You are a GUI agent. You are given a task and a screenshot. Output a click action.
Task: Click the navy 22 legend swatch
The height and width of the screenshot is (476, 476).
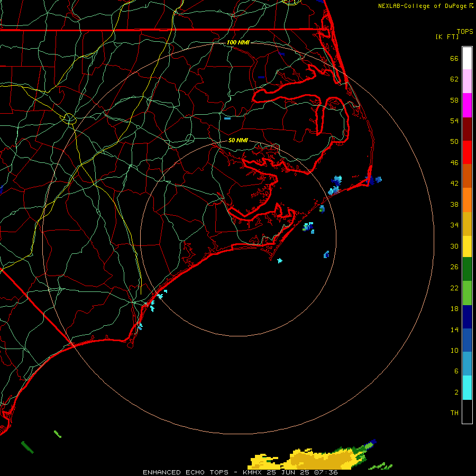(467, 317)
